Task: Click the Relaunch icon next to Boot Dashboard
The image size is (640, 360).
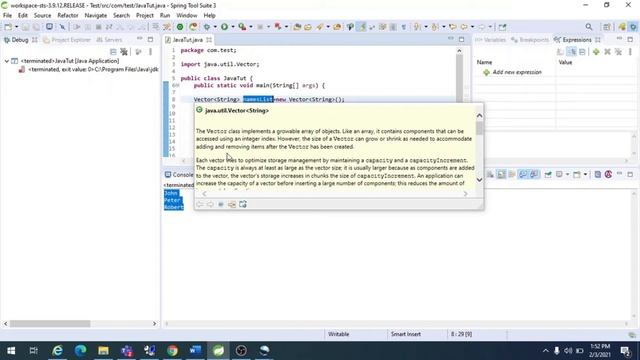Action: (x=193, y=27)
